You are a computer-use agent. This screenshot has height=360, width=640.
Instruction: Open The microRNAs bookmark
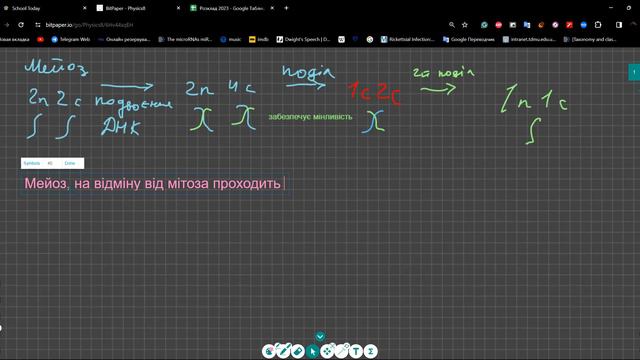(185, 40)
